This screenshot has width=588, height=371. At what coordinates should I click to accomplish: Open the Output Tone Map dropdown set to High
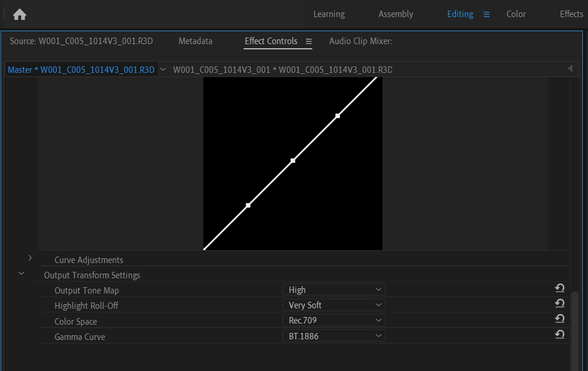click(x=334, y=290)
